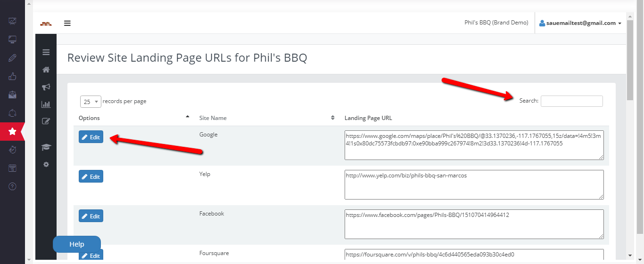The image size is (644, 264).
Task: Click the calendar icon in left sidebar
Action: click(x=12, y=168)
